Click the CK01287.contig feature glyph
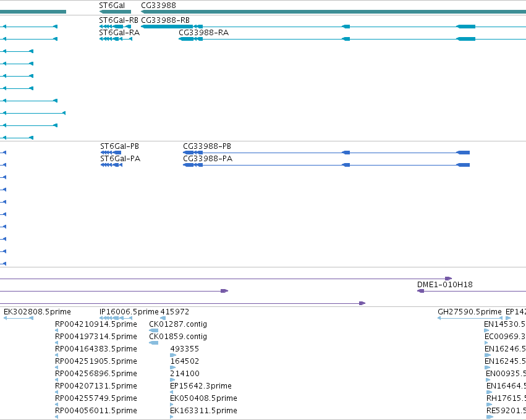This screenshot has height=420, width=526. click(154, 330)
